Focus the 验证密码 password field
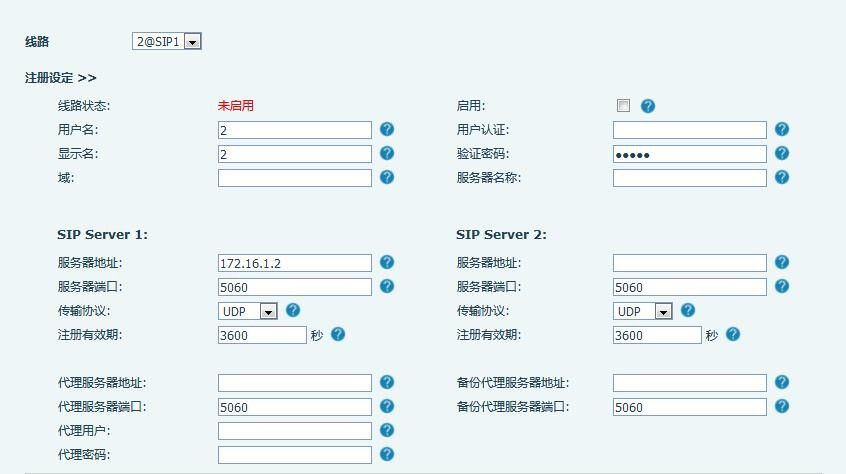The height and width of the screenshot is (474, 846). 689,154
